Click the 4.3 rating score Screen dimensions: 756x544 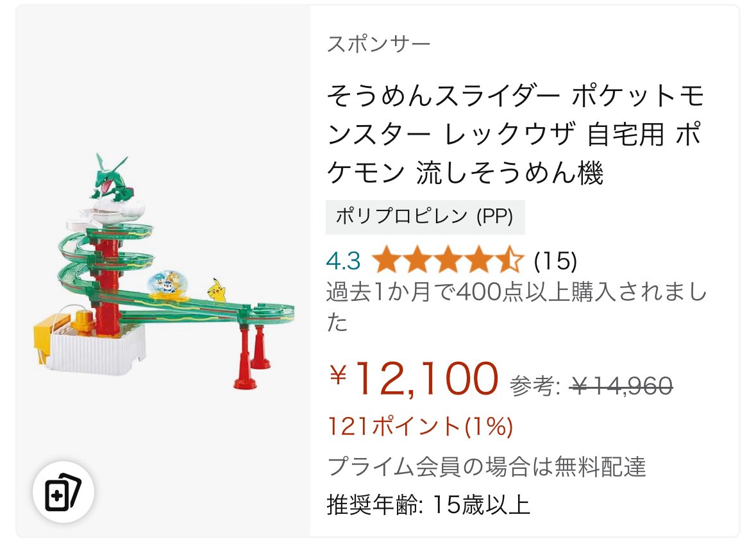click(x=343, y=261)
